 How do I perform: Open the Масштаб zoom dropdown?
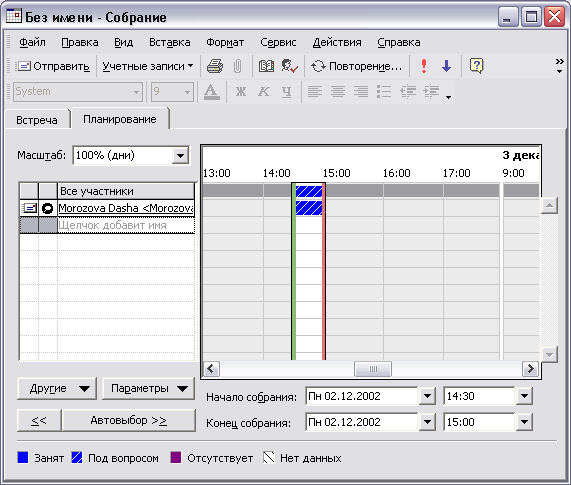tap(180, 155)
